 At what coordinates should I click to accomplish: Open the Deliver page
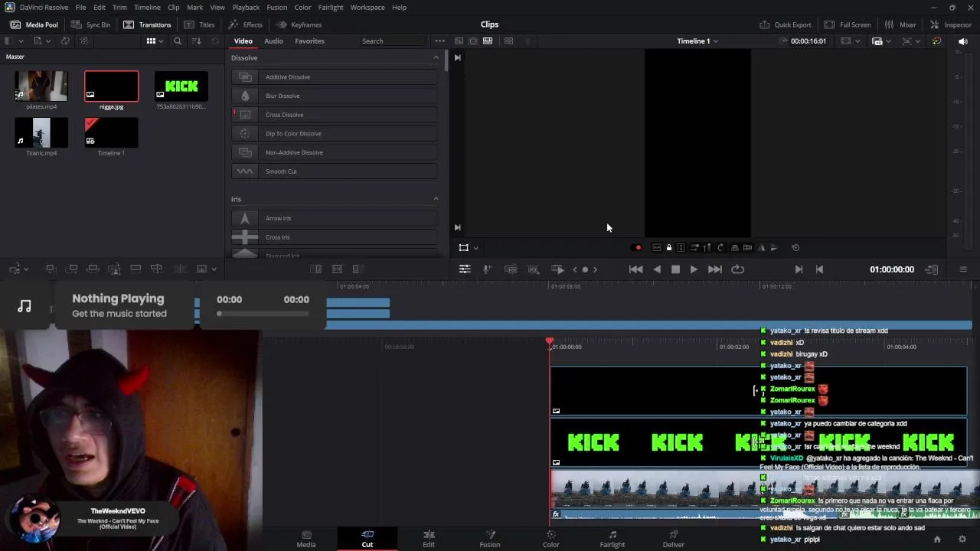674,539
